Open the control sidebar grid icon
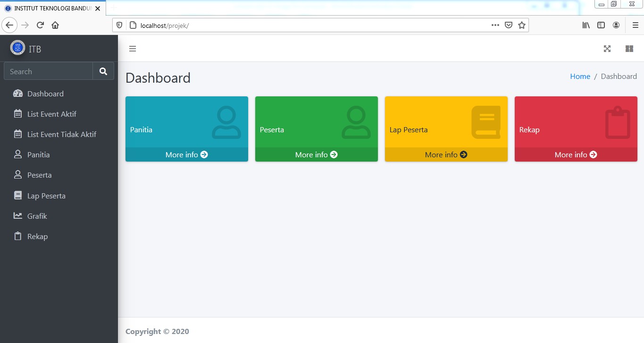Screen dimensions: 644x343 629,49
